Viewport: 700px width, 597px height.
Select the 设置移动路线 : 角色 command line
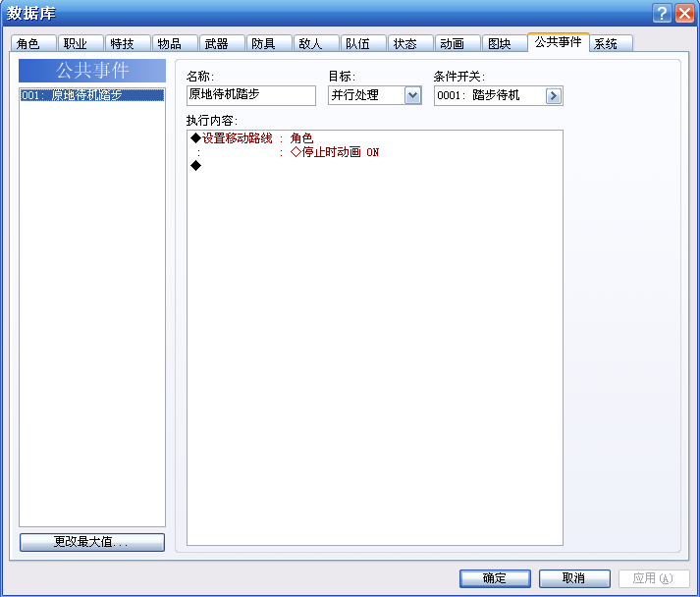[251, 138]
